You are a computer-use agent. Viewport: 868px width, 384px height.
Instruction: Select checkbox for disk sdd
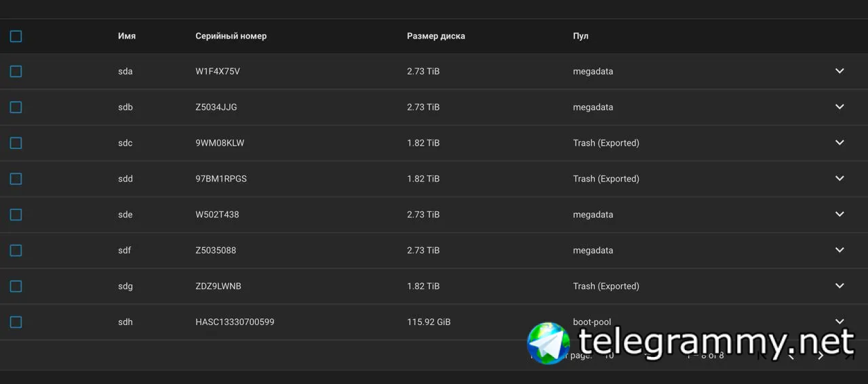coord(16,179)
